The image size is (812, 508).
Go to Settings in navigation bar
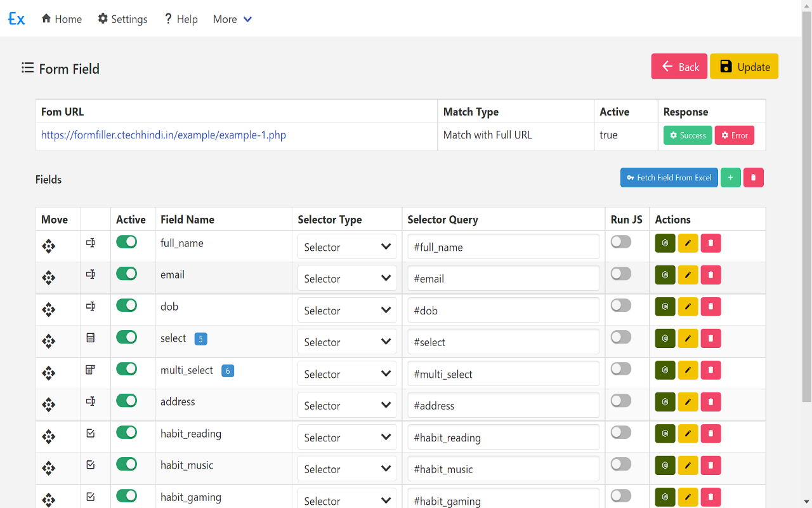tap(122, 19)
